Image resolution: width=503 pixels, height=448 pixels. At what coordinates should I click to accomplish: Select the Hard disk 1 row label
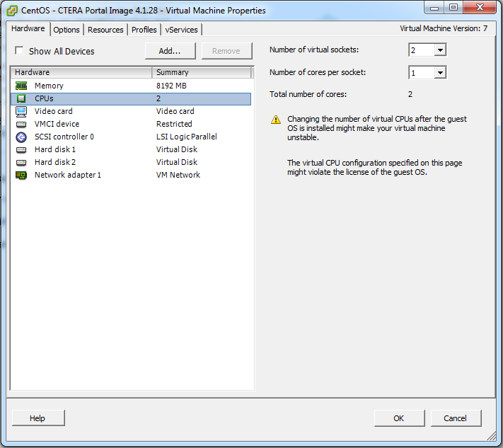(x=55, y=149)
